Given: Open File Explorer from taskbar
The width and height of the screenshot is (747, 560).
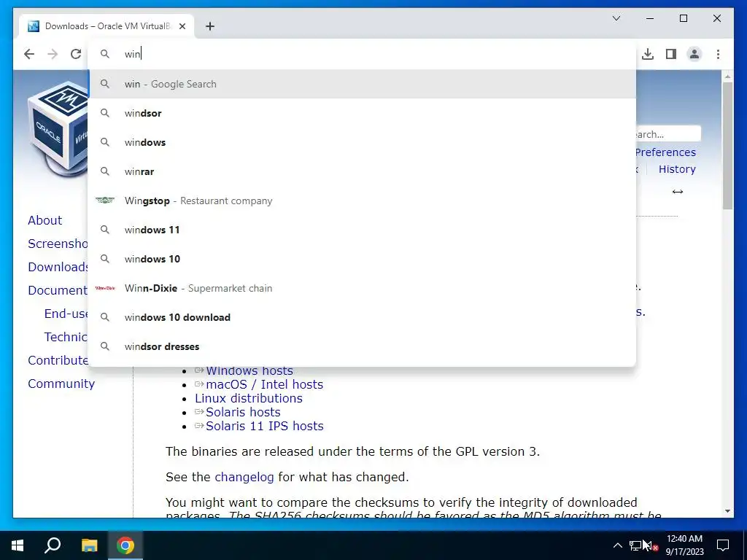Looking at the screenshot, I should 89,545.
